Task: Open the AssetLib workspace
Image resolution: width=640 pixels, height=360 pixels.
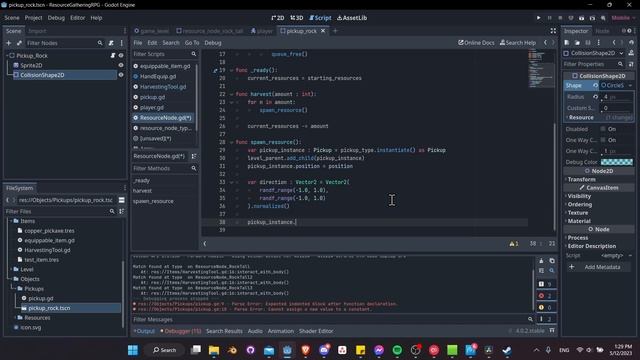Action: pyautogui.click(x=352, y=18)
